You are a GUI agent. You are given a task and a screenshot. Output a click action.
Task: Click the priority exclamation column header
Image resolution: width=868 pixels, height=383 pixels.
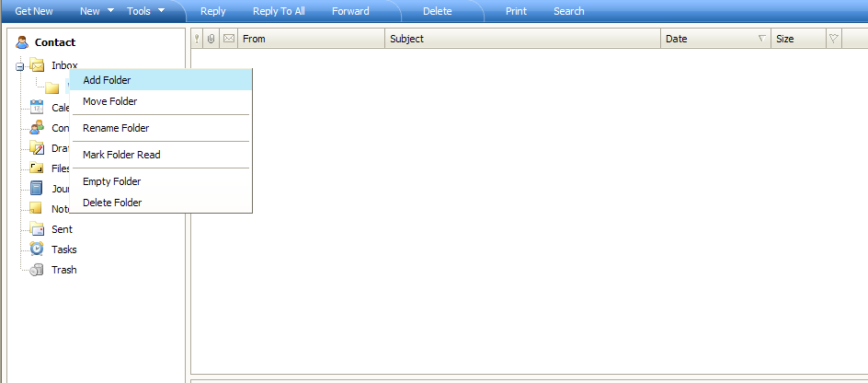pyautogui.click(x=197, y=39)
